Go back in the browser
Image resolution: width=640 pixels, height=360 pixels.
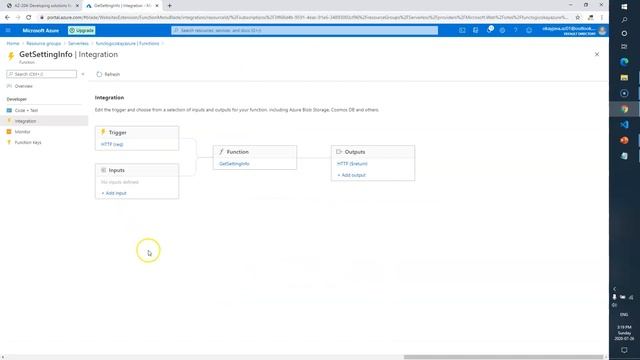click(x=7, y=18)
